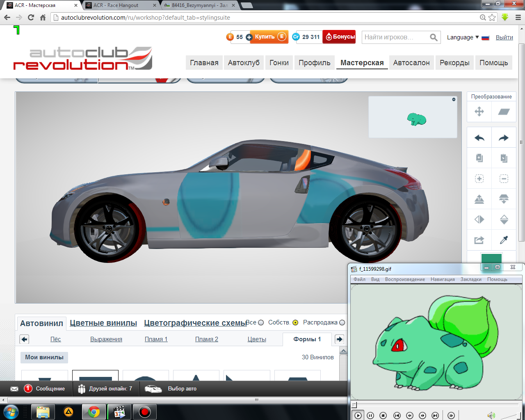525x420 pixels.
Task: Paste the copied vinyl layer
Action: [504, 158]
